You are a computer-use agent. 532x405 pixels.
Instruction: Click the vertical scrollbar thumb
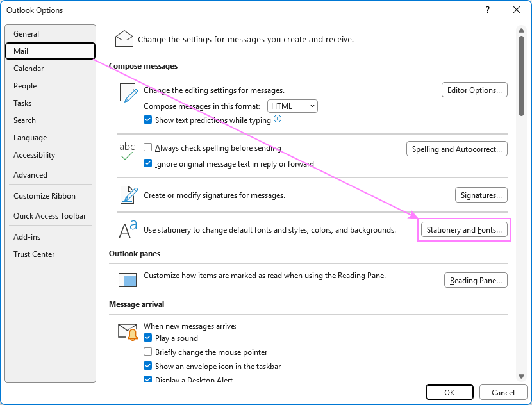pyautogui.click(x=522, y=76)
